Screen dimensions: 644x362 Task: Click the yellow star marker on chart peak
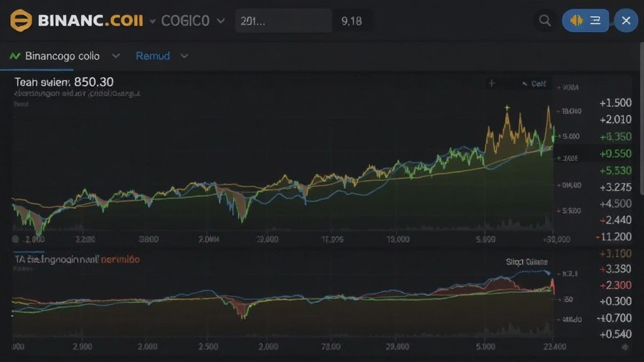tap(508, 107)
